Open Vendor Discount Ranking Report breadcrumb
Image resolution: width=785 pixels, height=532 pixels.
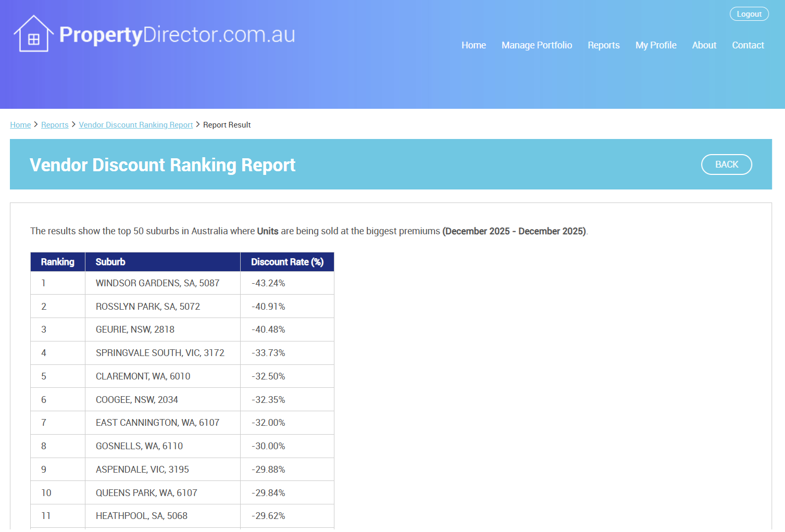pos(135,125)
